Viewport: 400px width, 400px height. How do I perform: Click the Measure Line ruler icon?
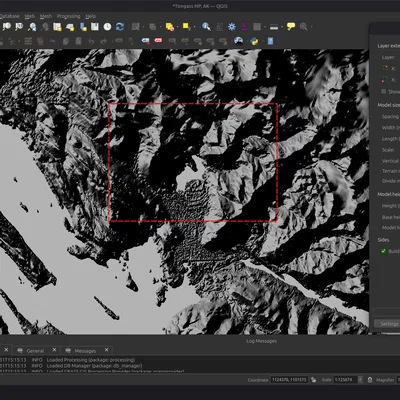pos(274,27)
